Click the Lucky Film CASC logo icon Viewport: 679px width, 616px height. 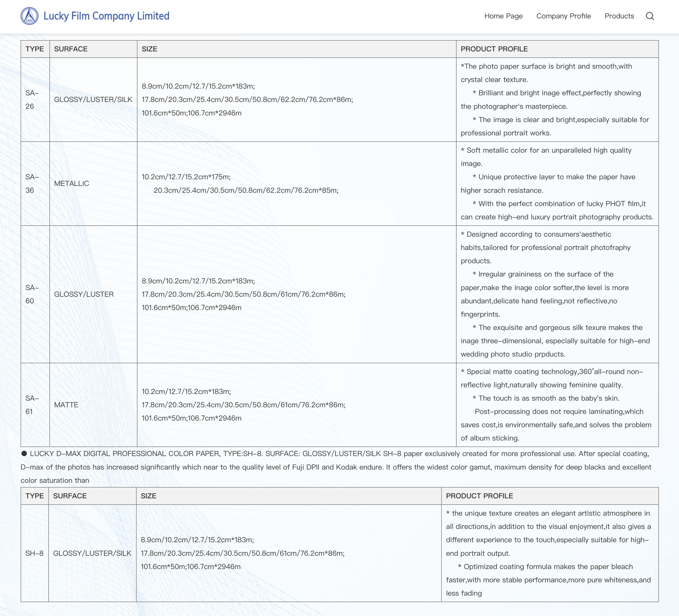click(30, 16)
